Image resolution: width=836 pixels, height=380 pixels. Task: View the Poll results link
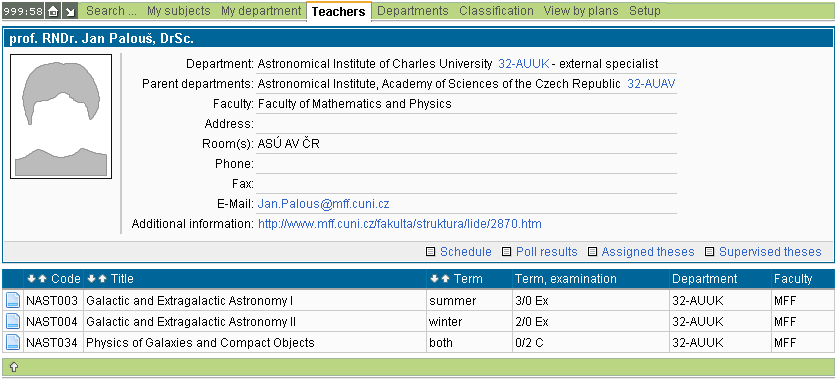546,252
